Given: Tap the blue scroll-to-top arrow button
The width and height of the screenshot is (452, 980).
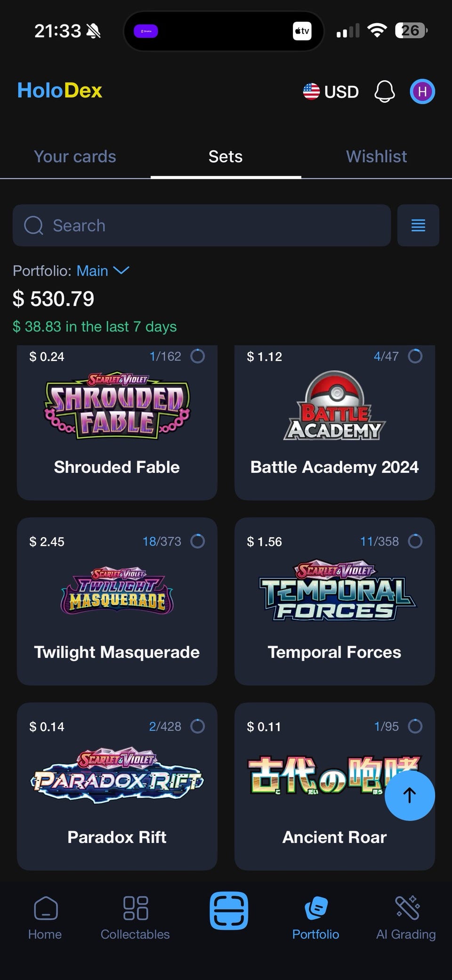Looking at the screenshot, I should (x=410, y=795).
